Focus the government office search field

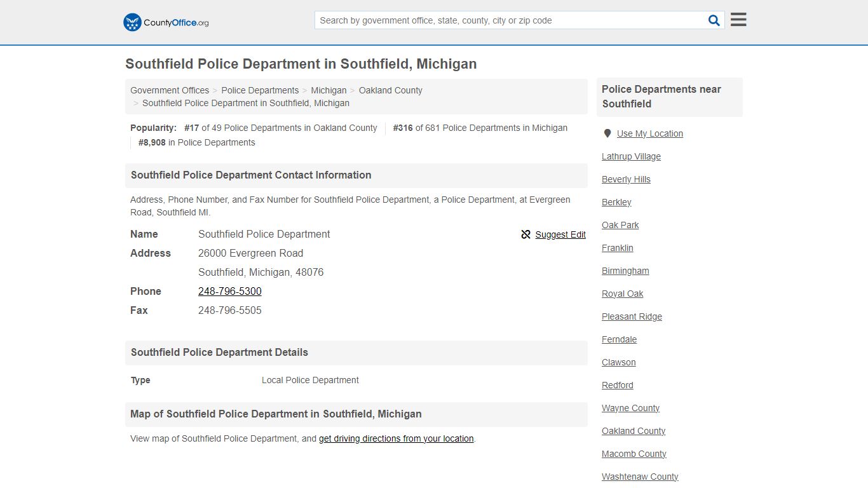point(511,20)
